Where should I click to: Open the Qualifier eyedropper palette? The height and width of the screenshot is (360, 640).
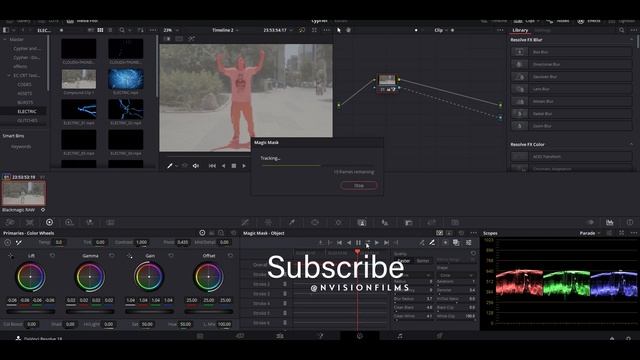tap(292, 222)
